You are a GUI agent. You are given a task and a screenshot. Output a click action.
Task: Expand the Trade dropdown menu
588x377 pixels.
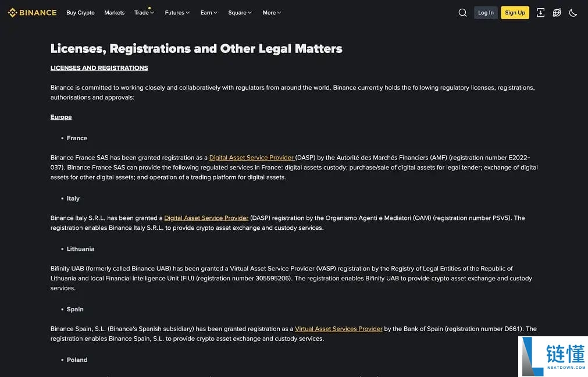[x=144, y=13]
